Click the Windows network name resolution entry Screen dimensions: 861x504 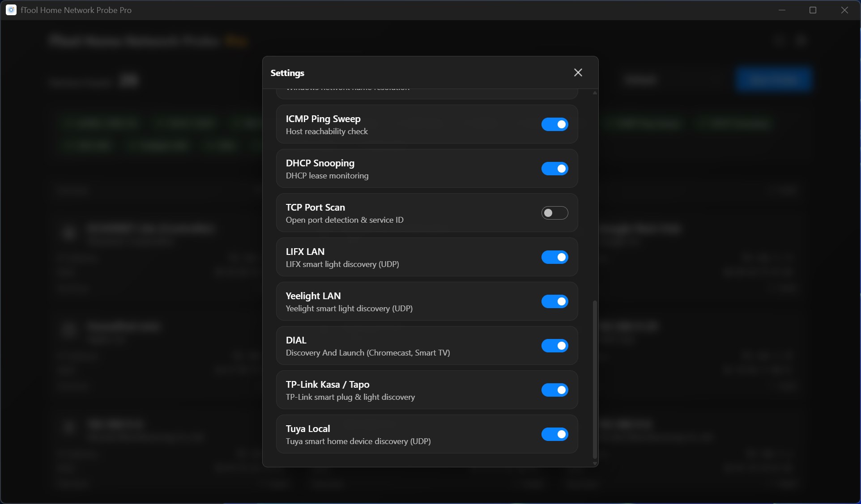click(x=348, y=88)
